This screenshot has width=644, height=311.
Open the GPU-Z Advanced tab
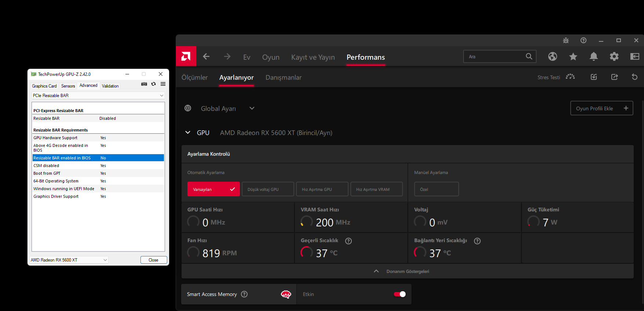click(88, 85)
